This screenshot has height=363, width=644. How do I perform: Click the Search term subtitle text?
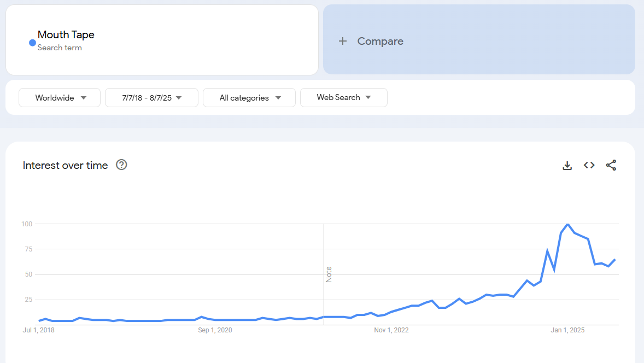point(60,48)
